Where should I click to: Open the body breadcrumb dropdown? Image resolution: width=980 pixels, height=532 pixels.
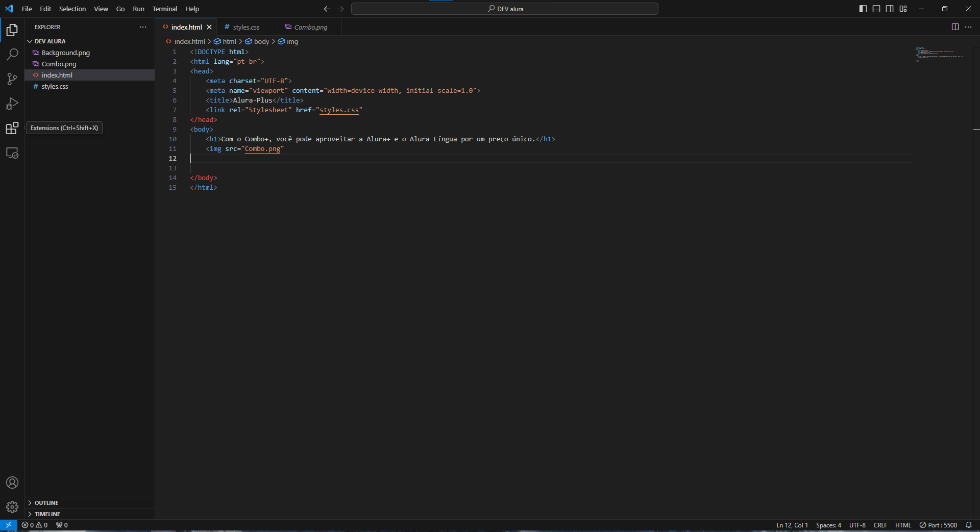(x=257, y=41)
